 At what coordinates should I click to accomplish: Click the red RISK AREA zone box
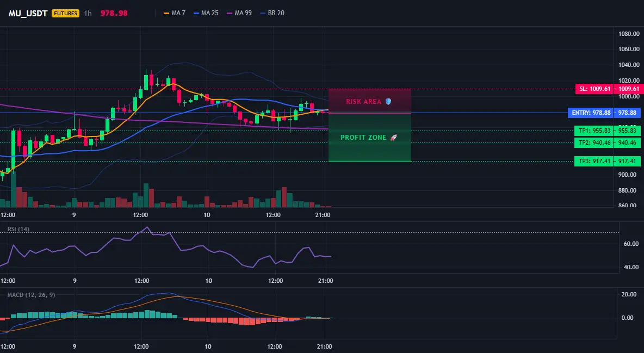370,101
